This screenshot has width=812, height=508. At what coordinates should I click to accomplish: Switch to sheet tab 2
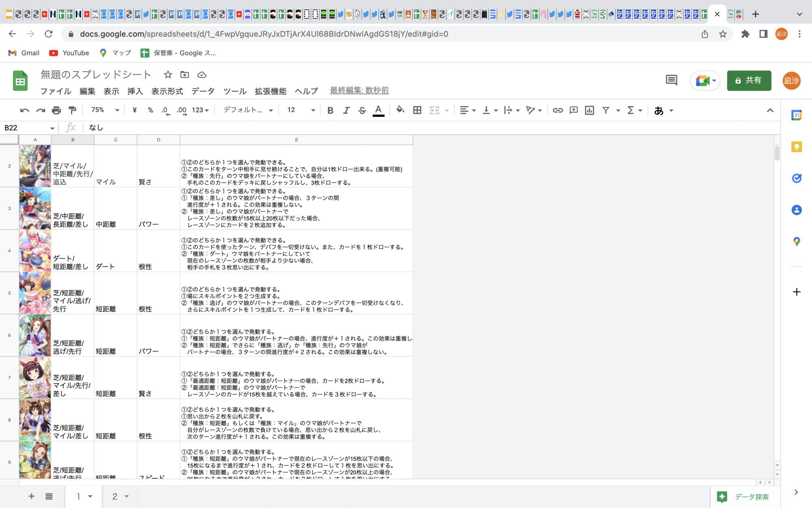pos(120,496)
